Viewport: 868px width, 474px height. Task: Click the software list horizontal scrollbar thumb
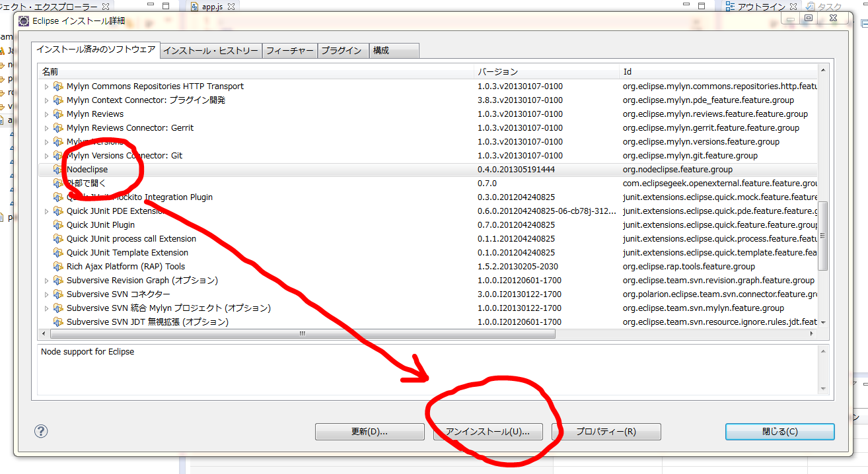pyautogui.click(x=303, y=334)
